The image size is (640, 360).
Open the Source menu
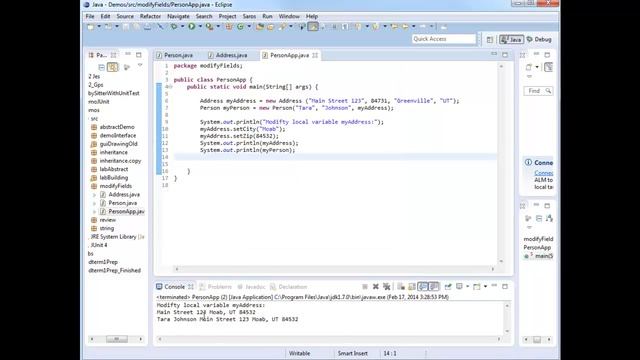point(125,16)
